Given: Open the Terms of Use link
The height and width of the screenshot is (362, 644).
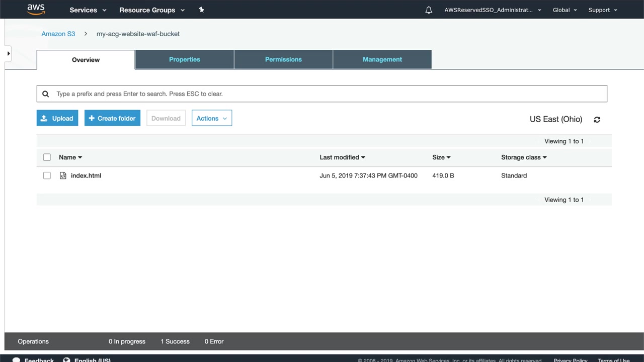Looking at the screenshot, I should [x=614, y=360].
